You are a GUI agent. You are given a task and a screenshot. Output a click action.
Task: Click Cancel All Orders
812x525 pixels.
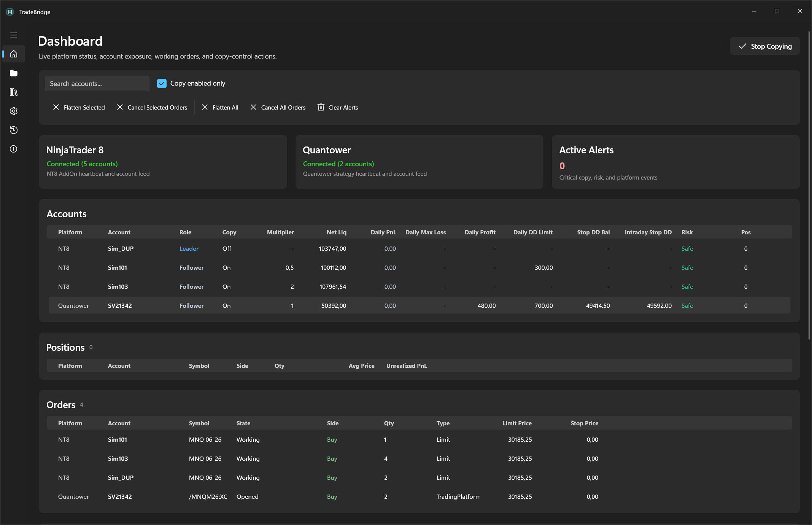(x=278, y=108)
